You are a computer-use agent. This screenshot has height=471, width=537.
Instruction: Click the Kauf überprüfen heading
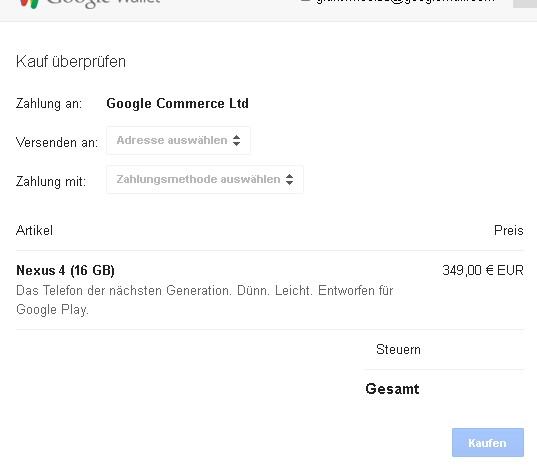71,62
